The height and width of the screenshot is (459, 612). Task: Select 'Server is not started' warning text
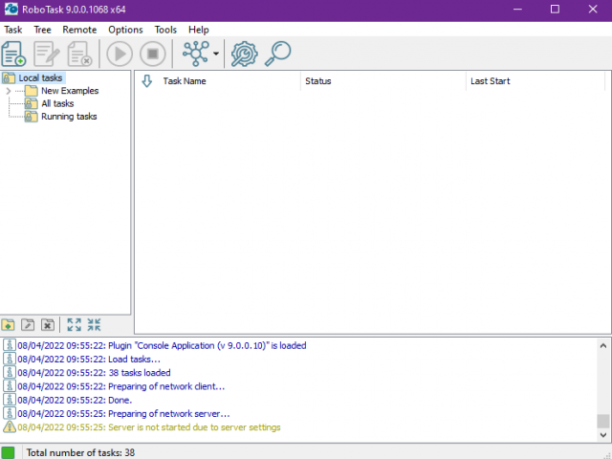(149, 427)
